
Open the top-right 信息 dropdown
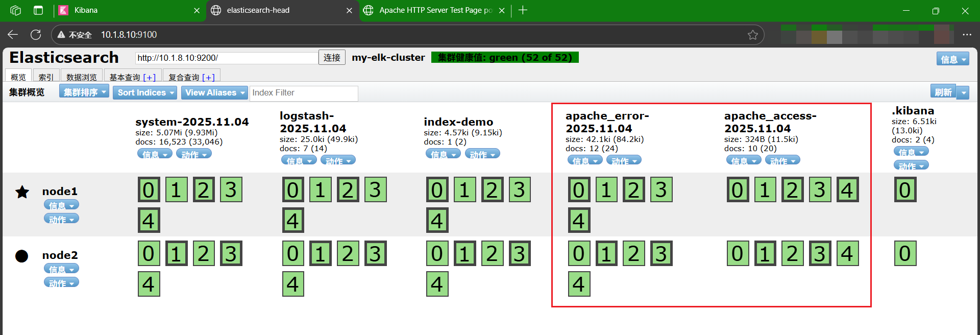[952, 59]
